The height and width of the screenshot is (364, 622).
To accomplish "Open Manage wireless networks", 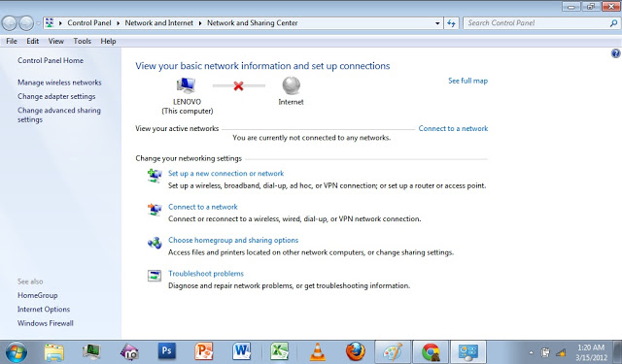I will point(59,83).
